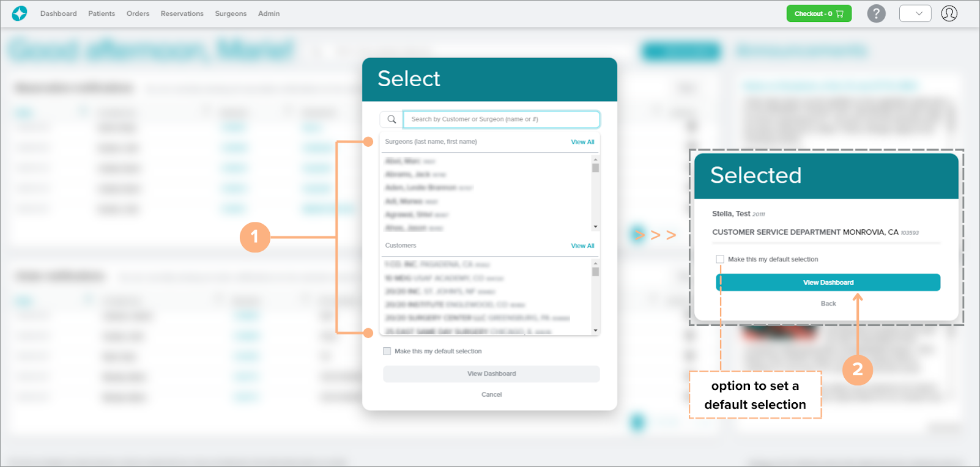Viewport: 980px width, 467px height.
Task: Expand the dropdown next to help icon
Action: click(x=915, y=13)
